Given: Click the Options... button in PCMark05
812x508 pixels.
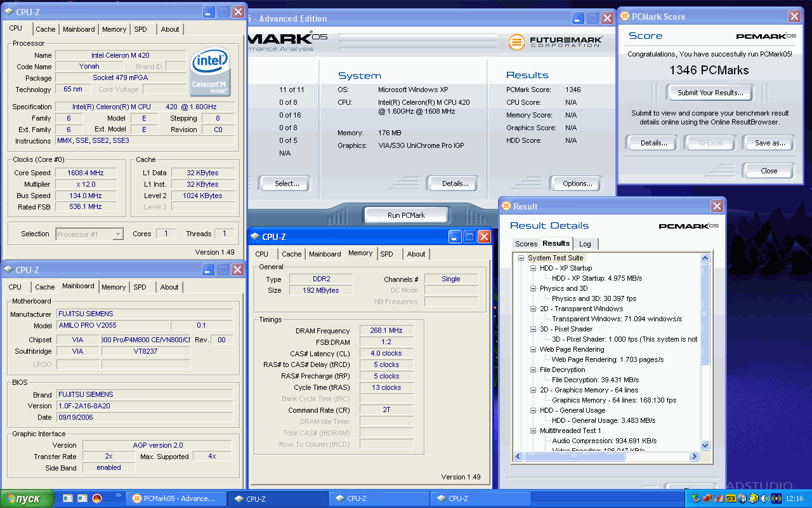Looking at the screenshot, I should tap(577, 184).
